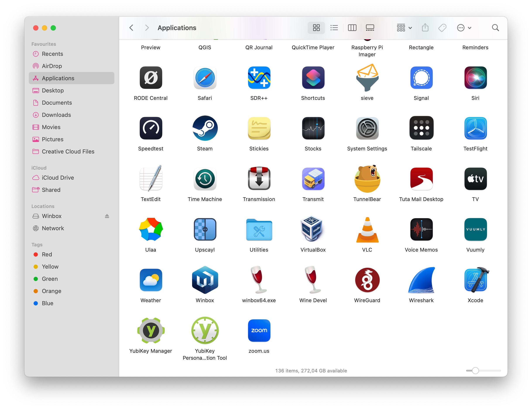Select AirDrop in the sidebar

click(71, 66)
